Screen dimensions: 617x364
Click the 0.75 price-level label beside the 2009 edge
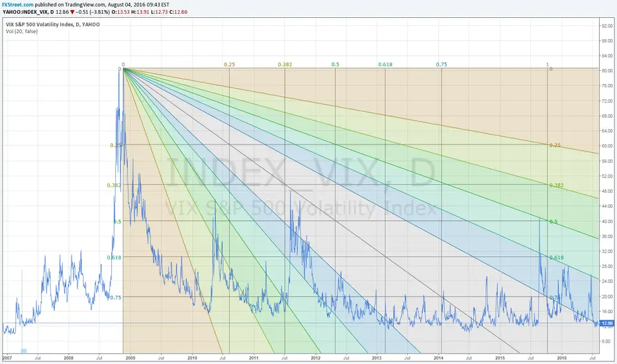tap(116, 298)
